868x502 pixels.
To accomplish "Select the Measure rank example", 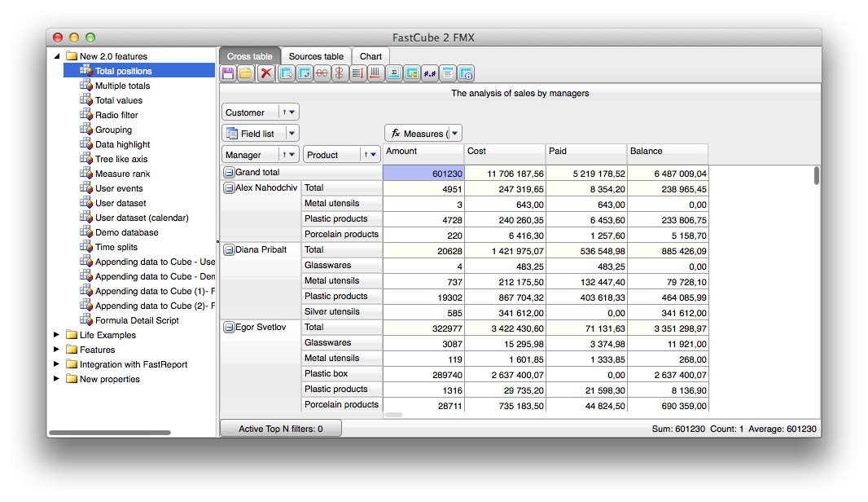I will [x=122, y=174].
